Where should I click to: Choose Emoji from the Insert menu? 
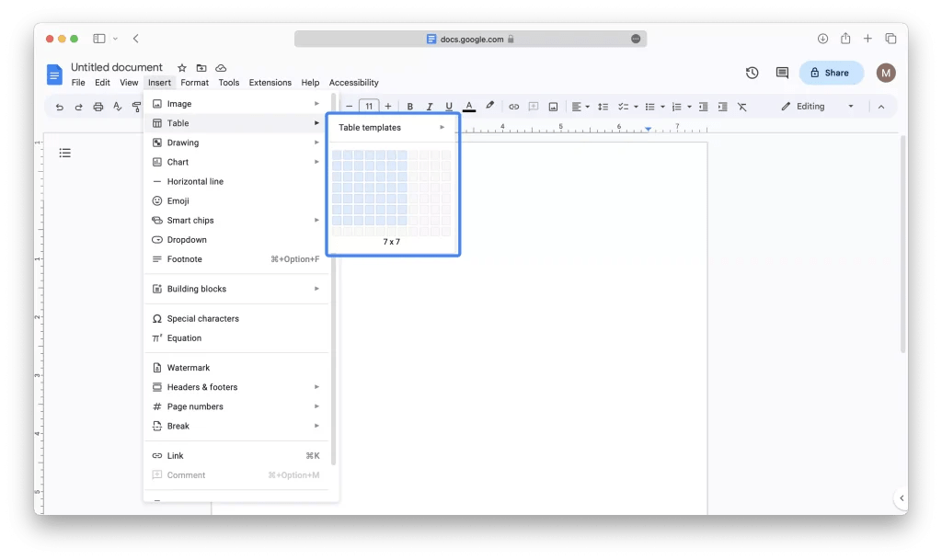tap(236, 201)
